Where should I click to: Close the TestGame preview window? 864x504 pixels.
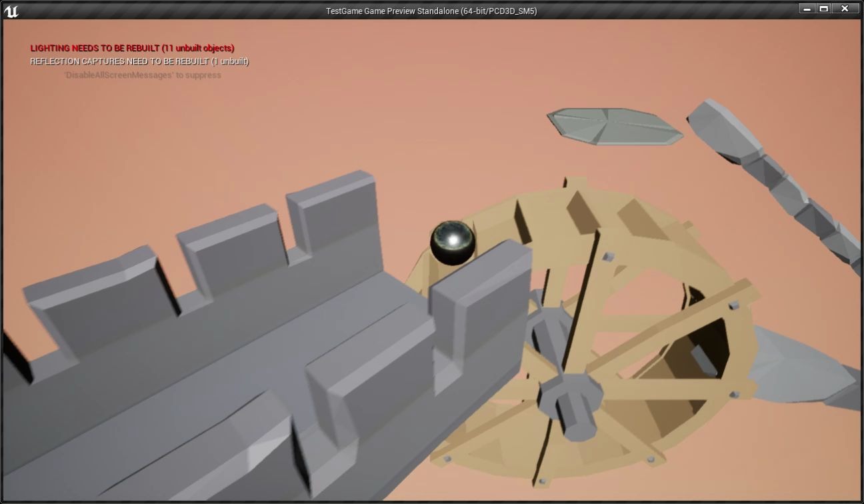pyautogui.click(x=844, y=8)
